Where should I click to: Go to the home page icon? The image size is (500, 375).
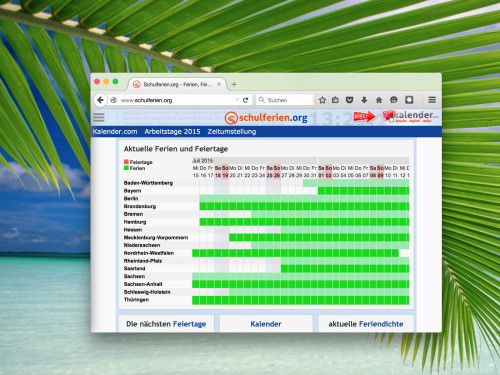click(x=379, y=100)
